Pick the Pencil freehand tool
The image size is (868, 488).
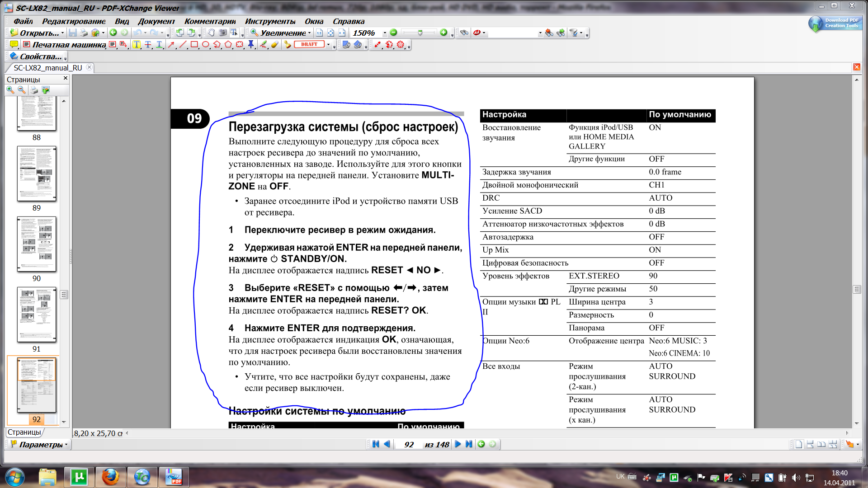pos(264,44)
